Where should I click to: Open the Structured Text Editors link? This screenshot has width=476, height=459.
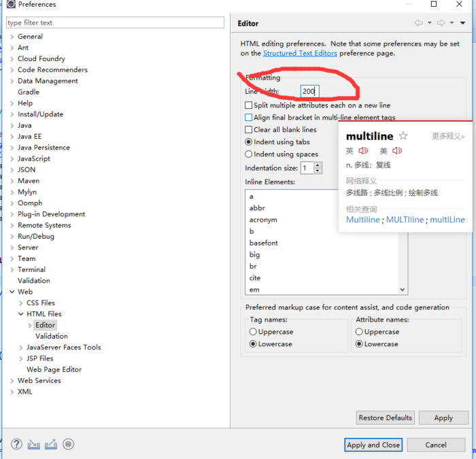tap(300, 53)
